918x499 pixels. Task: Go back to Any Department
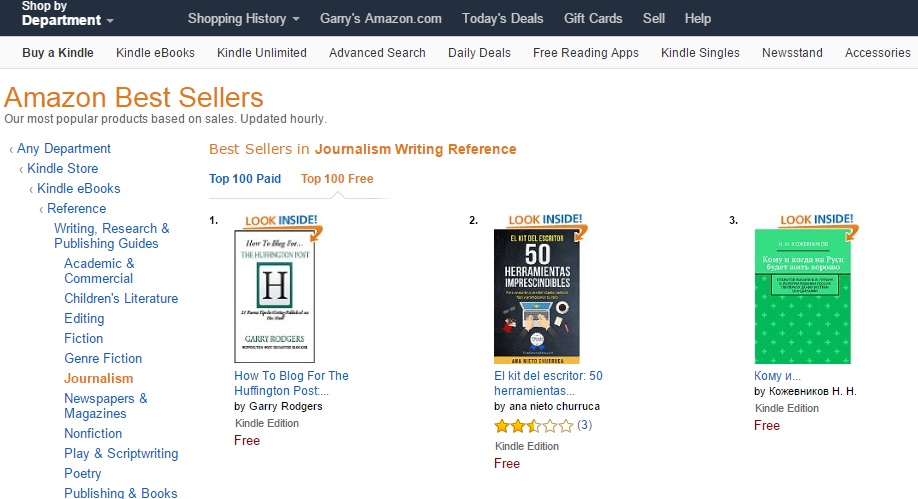63,149
